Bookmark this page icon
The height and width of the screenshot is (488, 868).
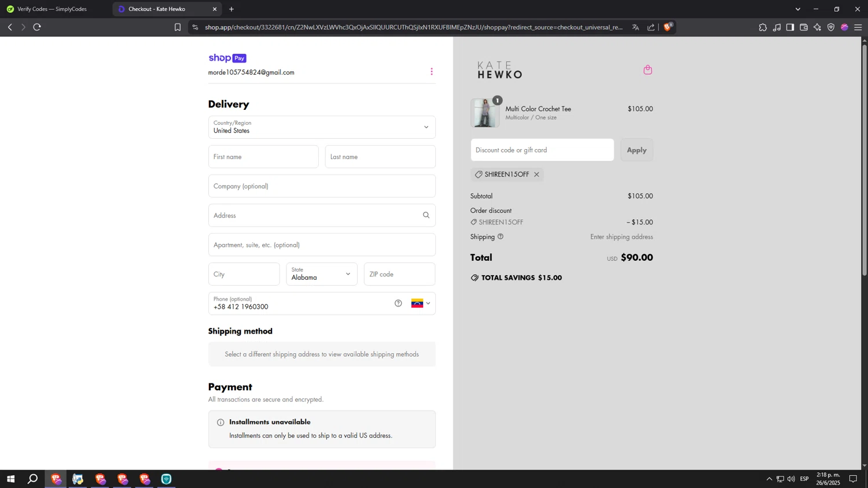[x=178, y=27]
